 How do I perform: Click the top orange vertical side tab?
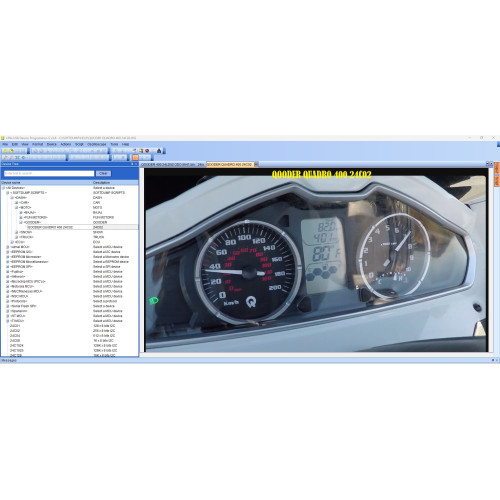click(x=497, y=168)
